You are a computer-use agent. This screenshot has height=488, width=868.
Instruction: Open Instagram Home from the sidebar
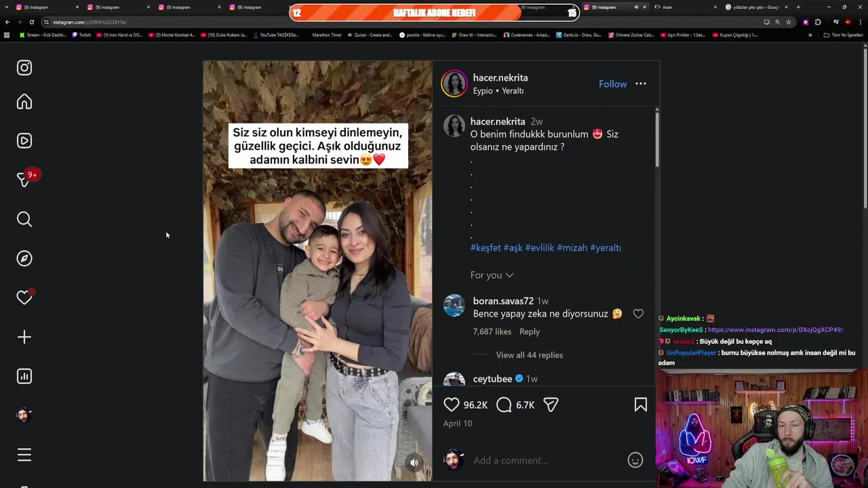(x=24, y=102)
